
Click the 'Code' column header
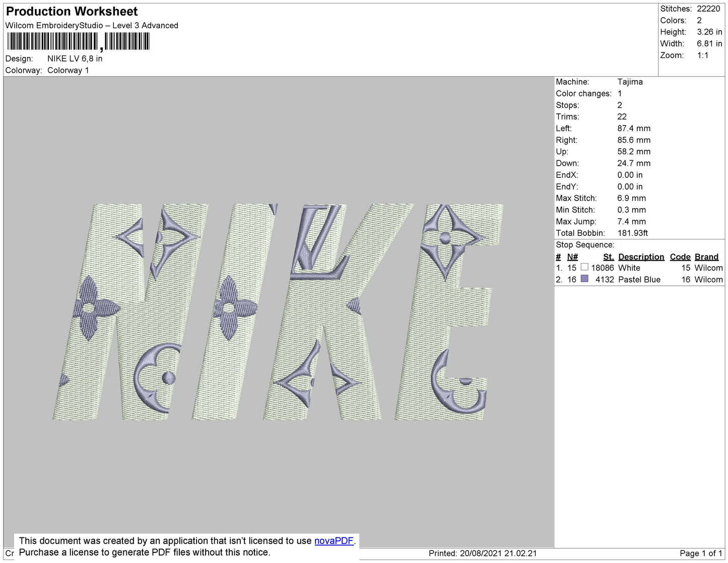[x=680, y=257]
